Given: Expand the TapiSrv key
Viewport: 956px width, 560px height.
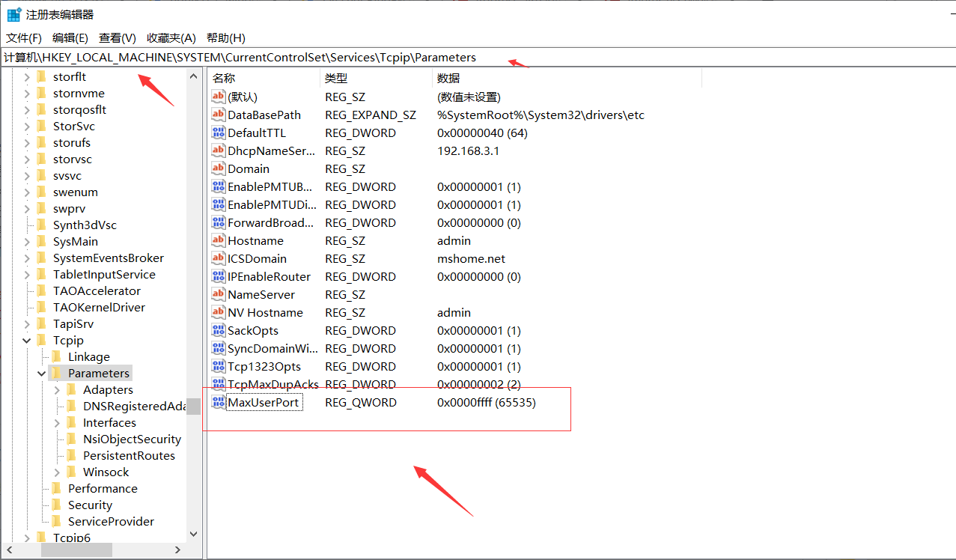Looking at the screenshot, I should [x=27, y=323].
